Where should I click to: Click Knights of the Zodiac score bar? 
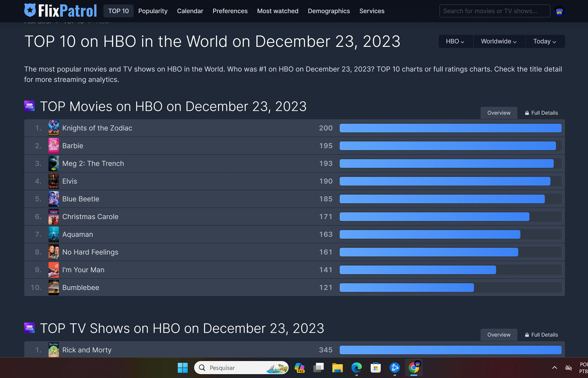[450, 128]
